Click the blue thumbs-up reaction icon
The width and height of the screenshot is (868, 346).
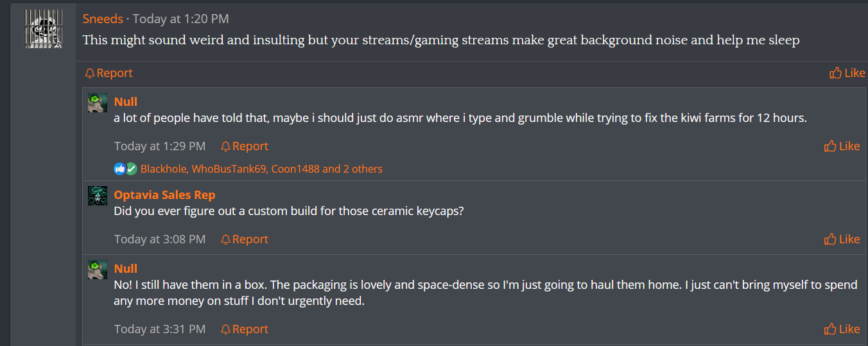click(120, 169)
